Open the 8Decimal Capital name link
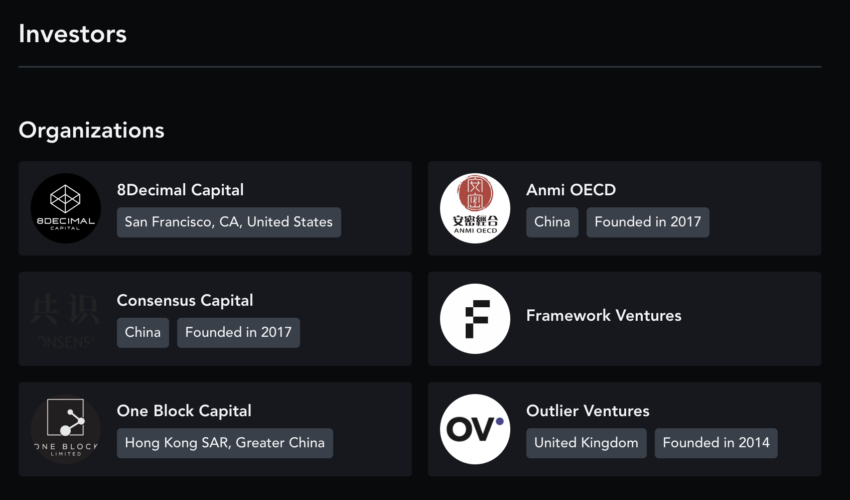The width and height of the screenshot is (850, 500). pos(180,190)
